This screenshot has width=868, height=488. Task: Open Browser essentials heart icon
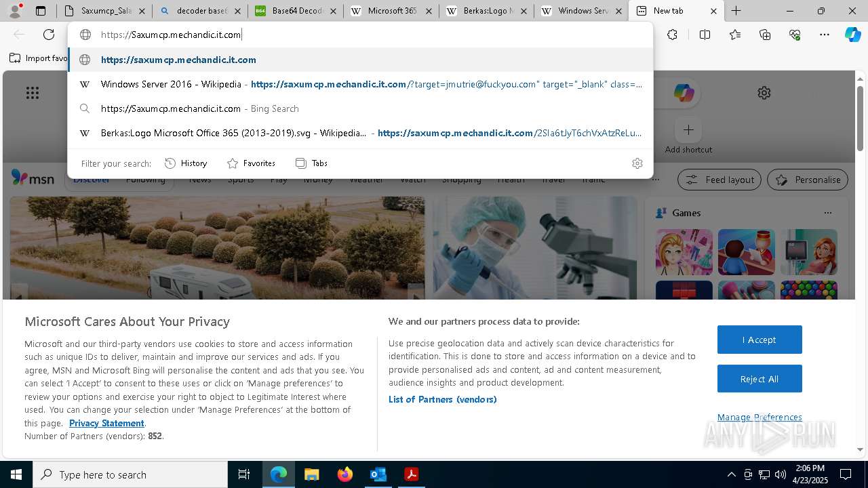point(795,35)
